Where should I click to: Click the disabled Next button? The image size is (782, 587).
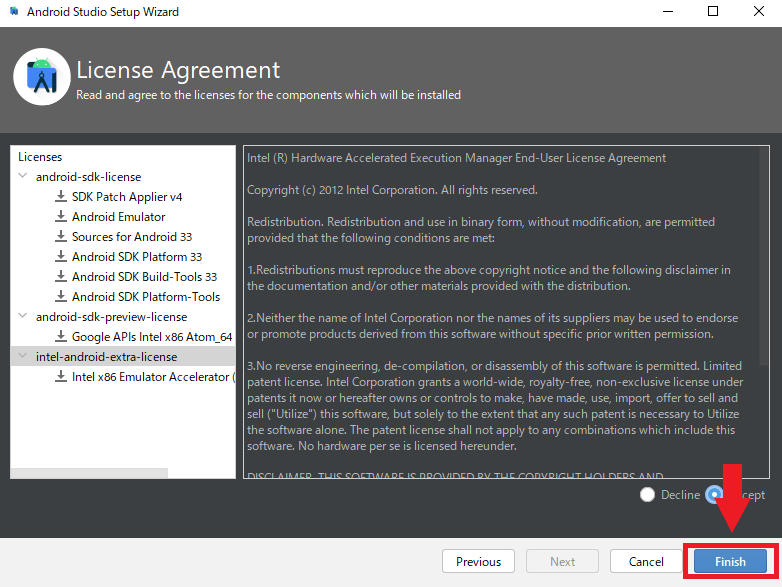point(563,562)
